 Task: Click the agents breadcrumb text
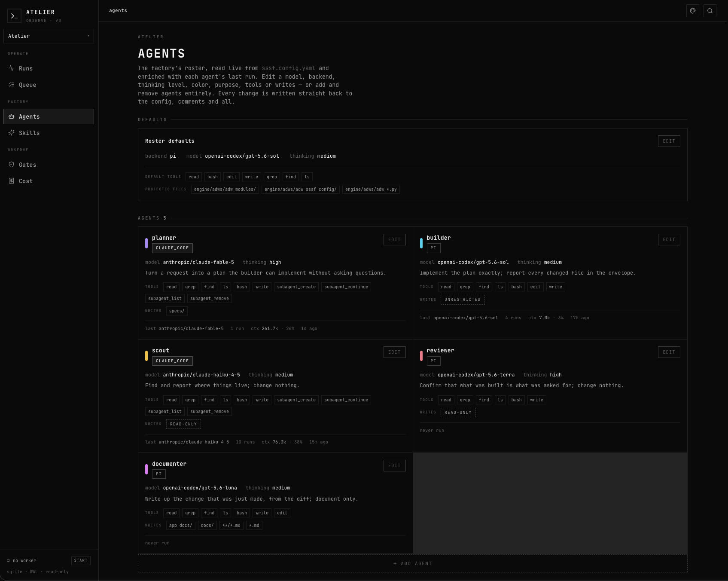tap(118, 10)
